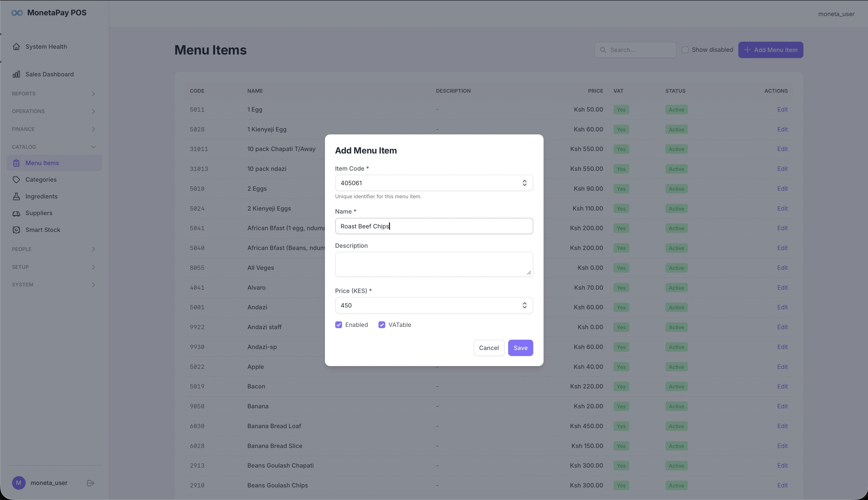The height and width of the screenshot is (500, 868).
Task: Edit the 1 Egg row
Action: (x=783, y=110)
